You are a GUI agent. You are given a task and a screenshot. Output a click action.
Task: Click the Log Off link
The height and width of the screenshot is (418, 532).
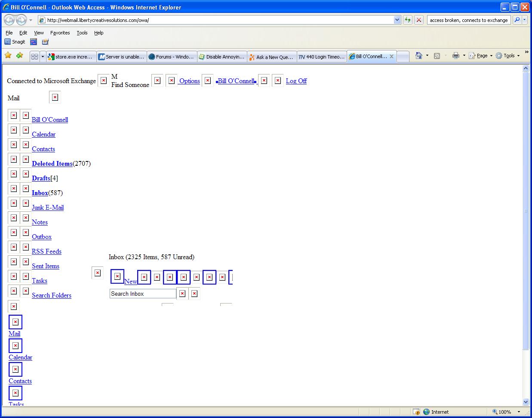pyautogui.click(x=296, y=81)
